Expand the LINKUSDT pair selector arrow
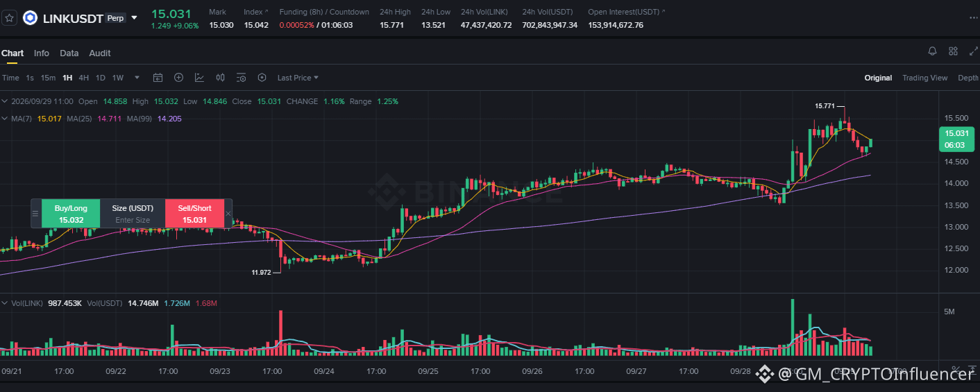Image resolution: width=980 pixels, height=392 pixels. click(x=134, y=18)
